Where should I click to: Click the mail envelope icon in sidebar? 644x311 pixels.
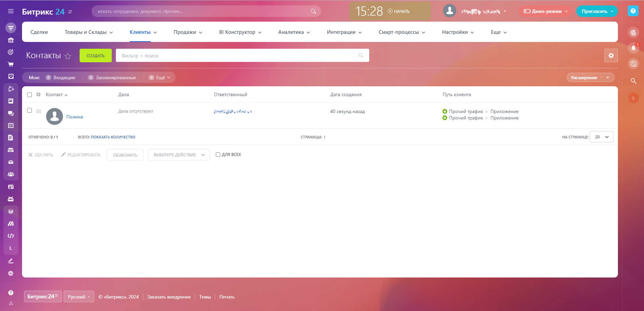tap(11, 162)
